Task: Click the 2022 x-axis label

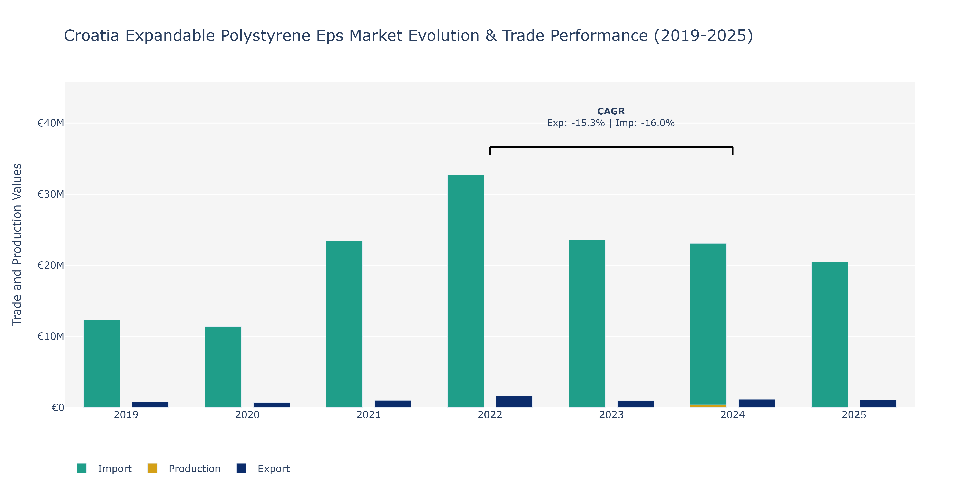Action: (x=490, y=415)
